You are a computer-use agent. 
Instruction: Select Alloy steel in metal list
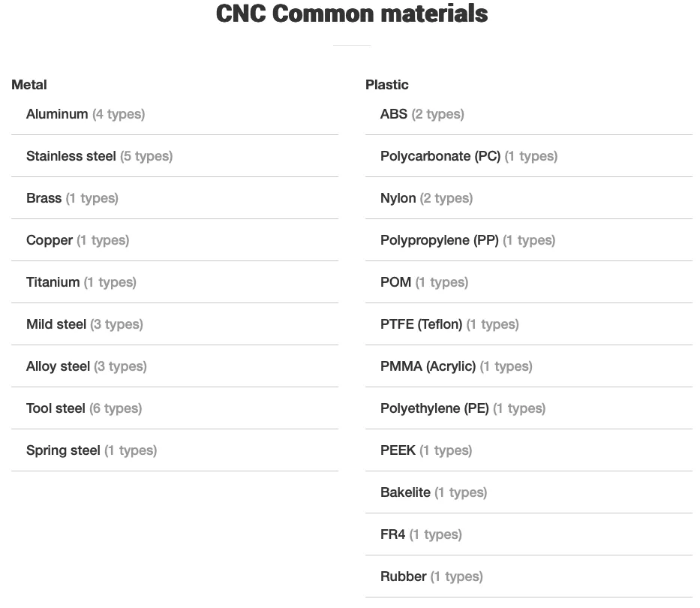point(175,366)
